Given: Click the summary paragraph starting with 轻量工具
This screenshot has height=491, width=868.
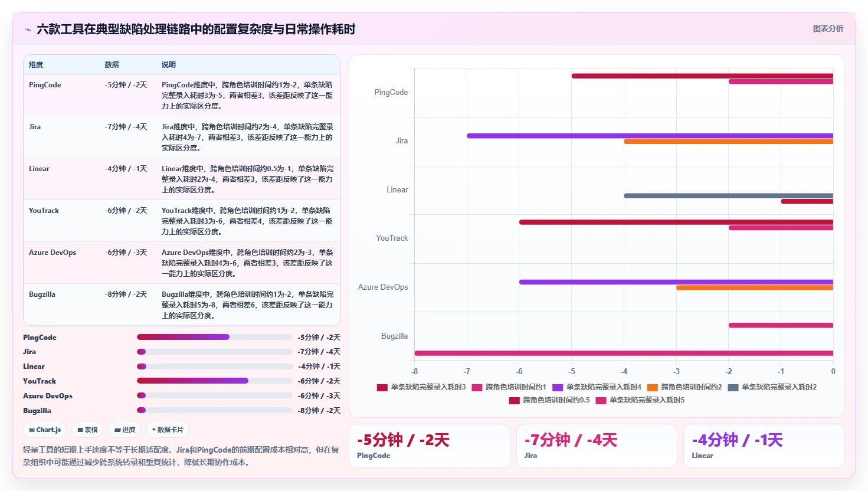Looking at the screenshot, I should tap(181, 456).
